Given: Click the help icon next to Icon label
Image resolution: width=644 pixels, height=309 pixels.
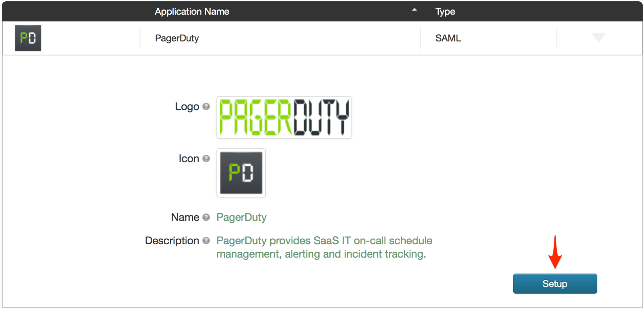Looking at the screenshot, I should click(206, 159).
